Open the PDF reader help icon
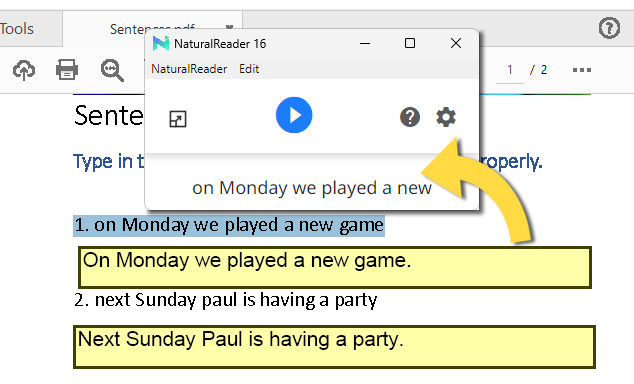This screenshot has height=384, width=634. coord(609,28)
